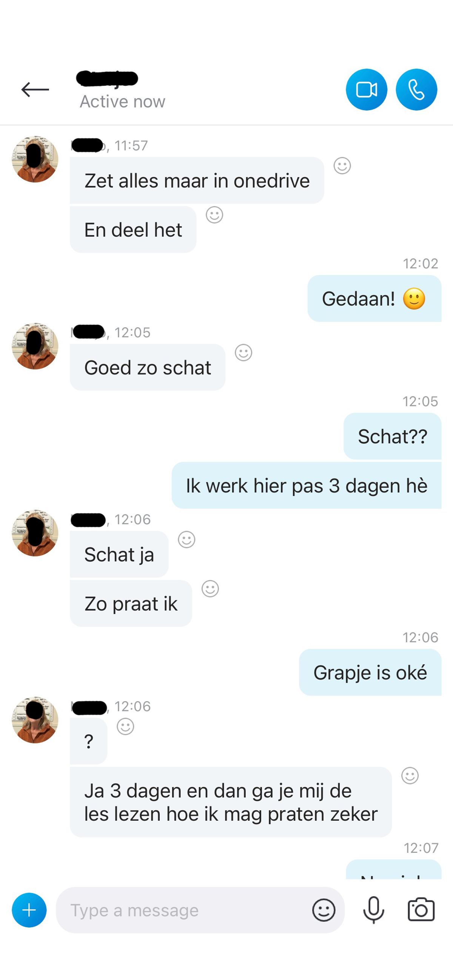
Task: React to the '?' message
Action: [125, 727]
